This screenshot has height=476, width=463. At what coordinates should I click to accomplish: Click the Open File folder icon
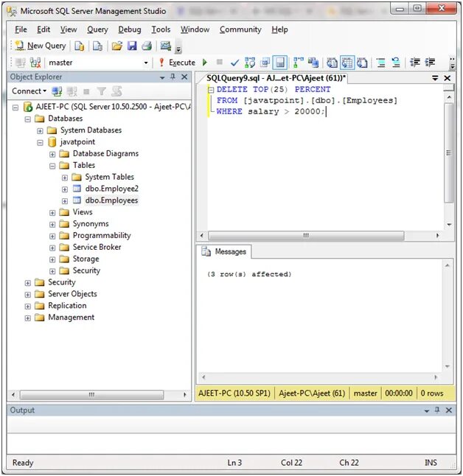point(117,46)
